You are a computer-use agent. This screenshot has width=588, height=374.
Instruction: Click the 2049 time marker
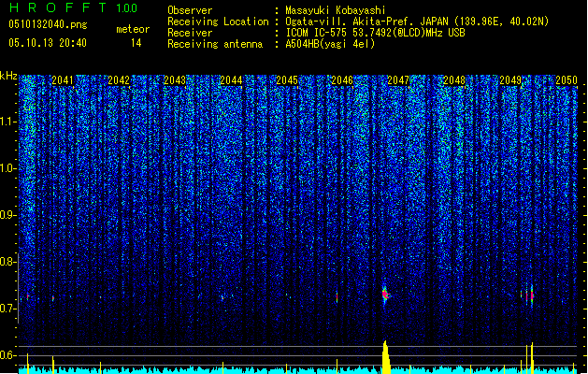point(510,80)
